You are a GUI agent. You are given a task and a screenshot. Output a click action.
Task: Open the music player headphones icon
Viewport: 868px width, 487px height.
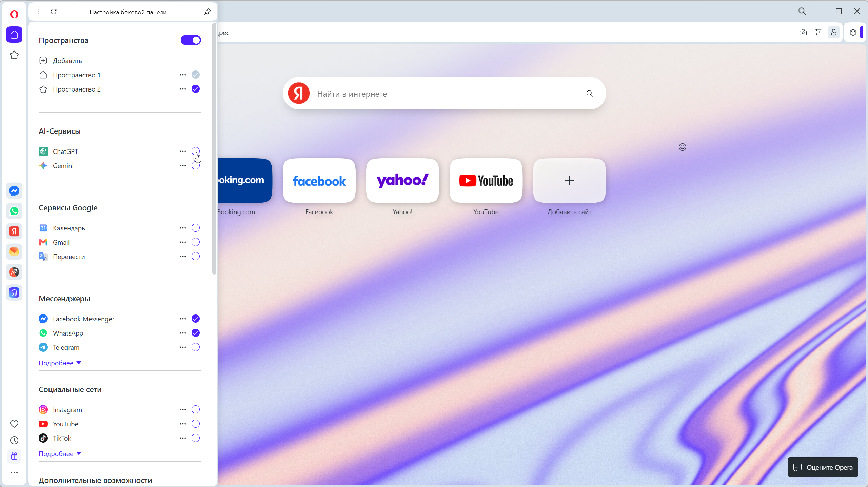click(x=14, y=292)
